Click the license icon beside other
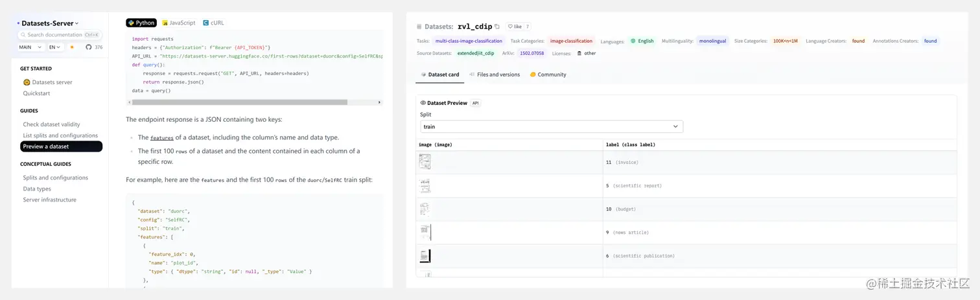This screenshot has width=980, height=300. [x=579, y=53]
